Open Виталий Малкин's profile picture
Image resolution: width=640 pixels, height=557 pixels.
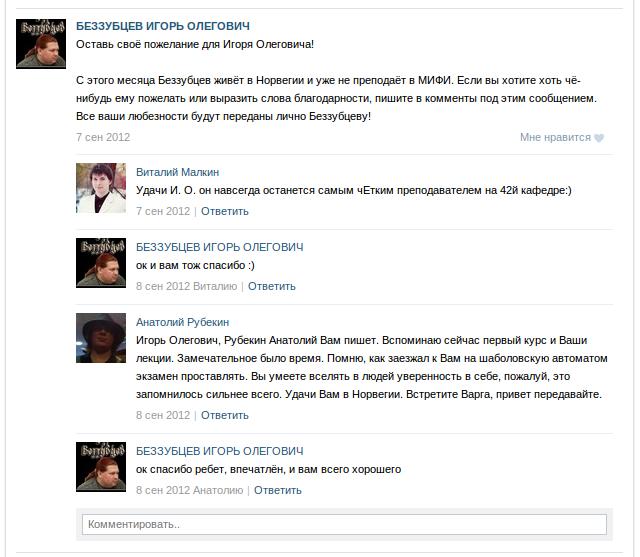(101, 188)
